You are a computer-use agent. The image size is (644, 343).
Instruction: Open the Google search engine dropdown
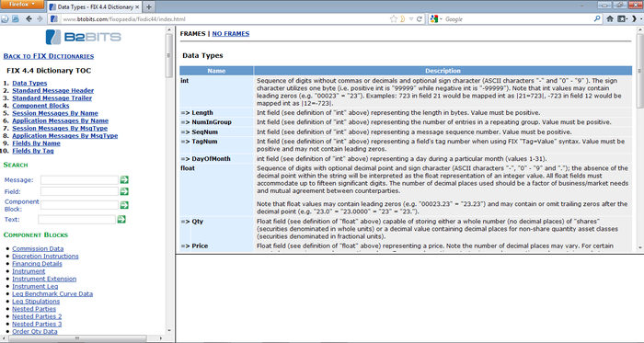pyautogui.click(x=436, y=19)
